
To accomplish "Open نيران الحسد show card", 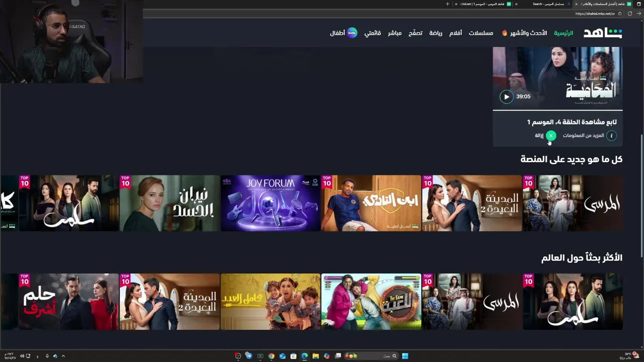I will (x=170, y=203).
